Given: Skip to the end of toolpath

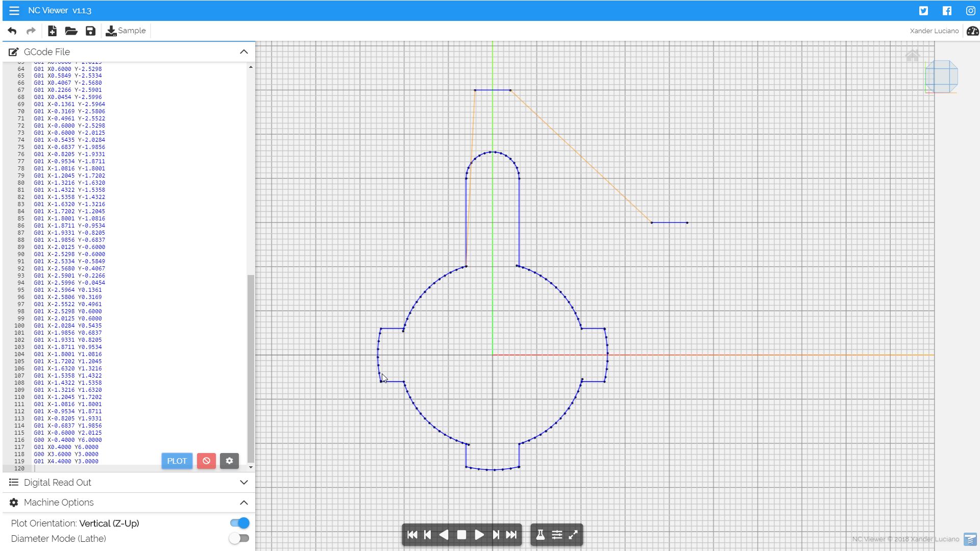Looking at the screenshot, I should [x=511, y=535].
